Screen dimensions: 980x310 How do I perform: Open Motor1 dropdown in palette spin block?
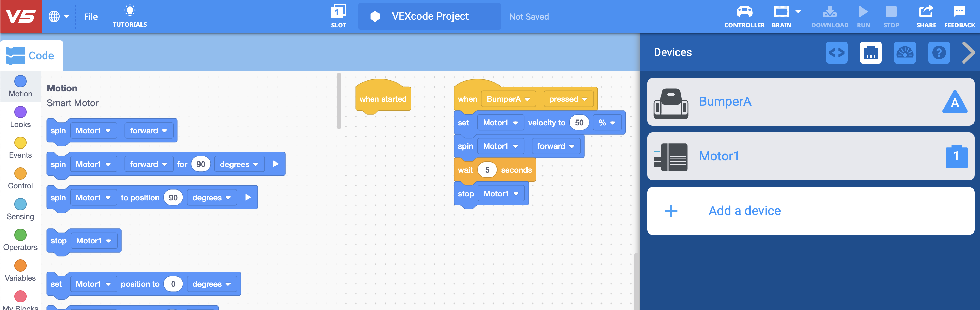pos(93,131)
